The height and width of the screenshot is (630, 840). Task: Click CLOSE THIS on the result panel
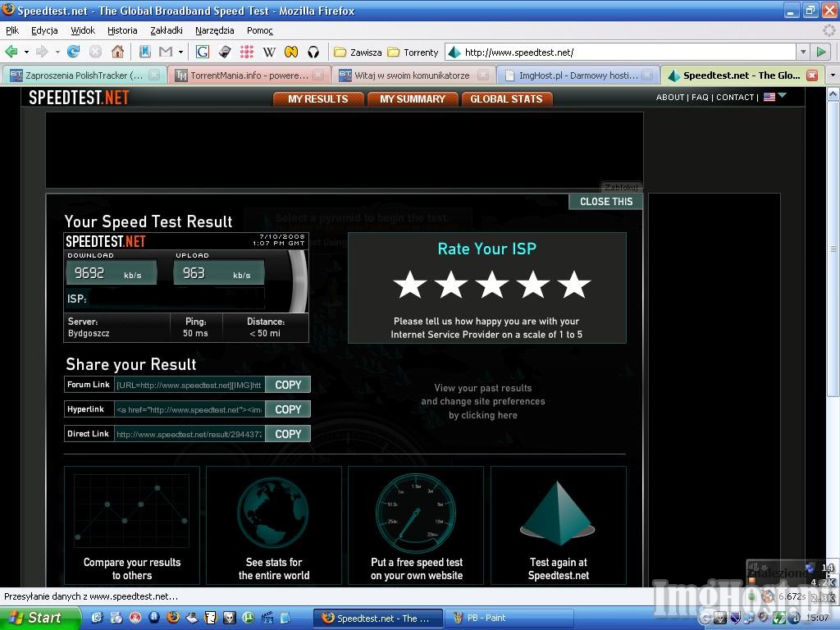point(606,202)
